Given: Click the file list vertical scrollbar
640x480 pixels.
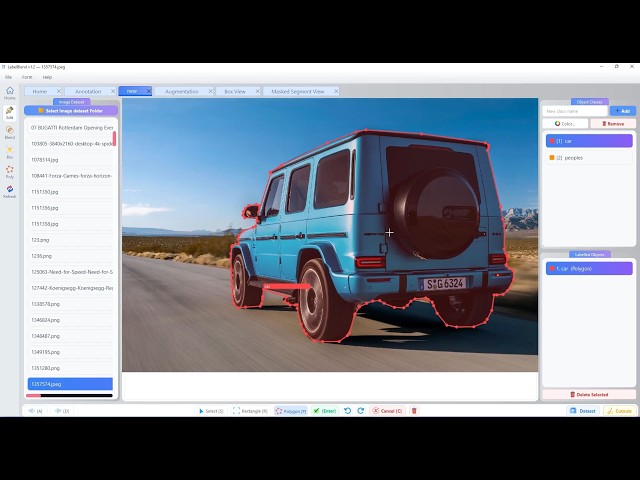Looking at the screenshot, I should (x=114, y=139).
